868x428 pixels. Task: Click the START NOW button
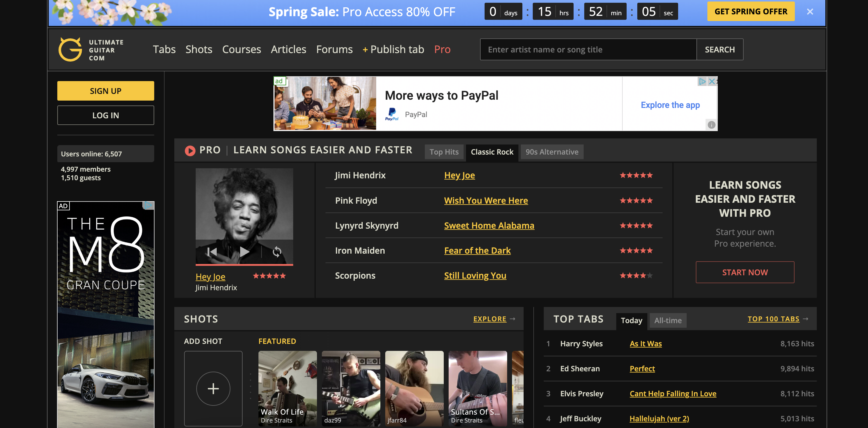click(x=745, y=272)
